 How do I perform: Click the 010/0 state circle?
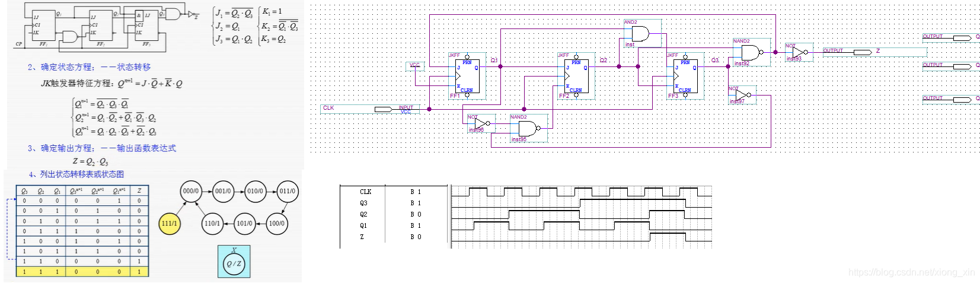pos(255,191)
